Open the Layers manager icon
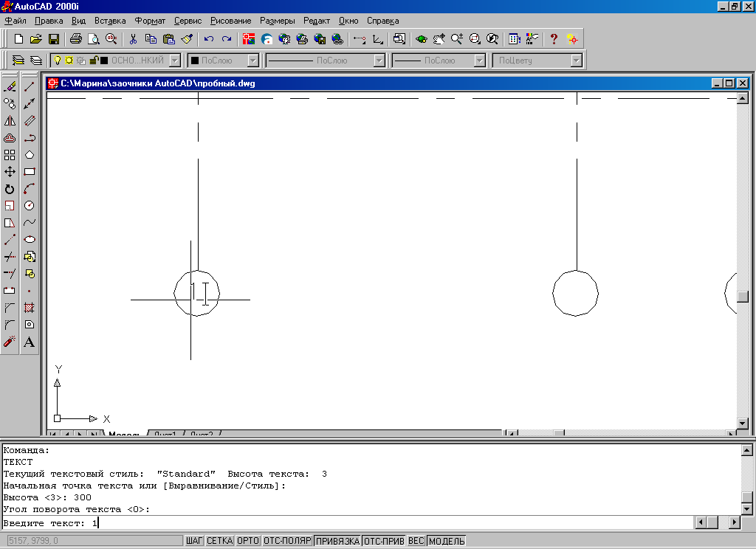The height and width of the screenshot is (549, 756). coord(36,61)
